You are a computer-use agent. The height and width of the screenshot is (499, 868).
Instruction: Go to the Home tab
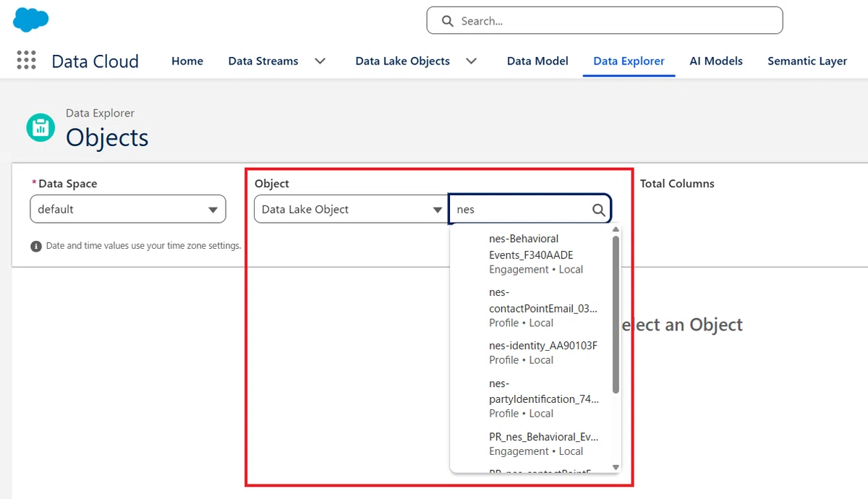187,61
